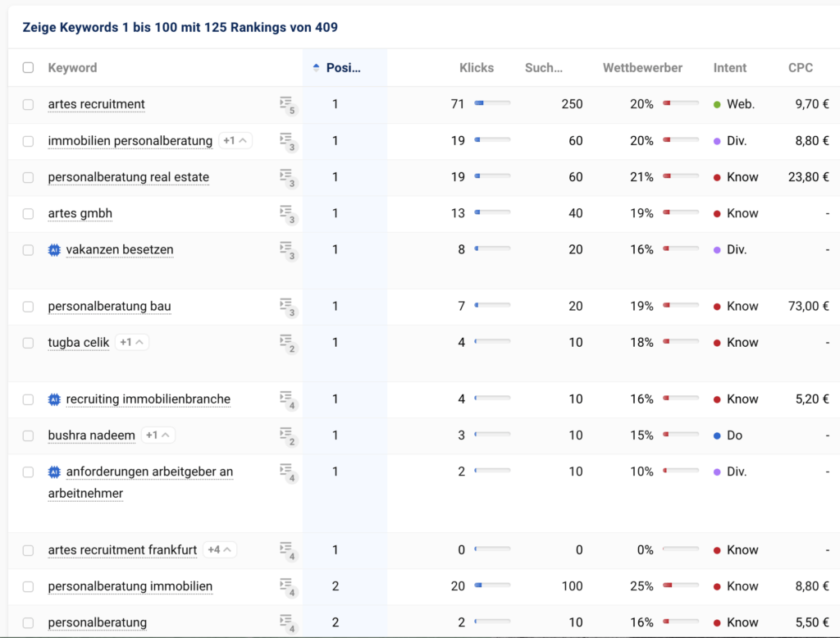Click the Web. intent label
Viewport: 840px width, 638px height.
click(741, 104)
